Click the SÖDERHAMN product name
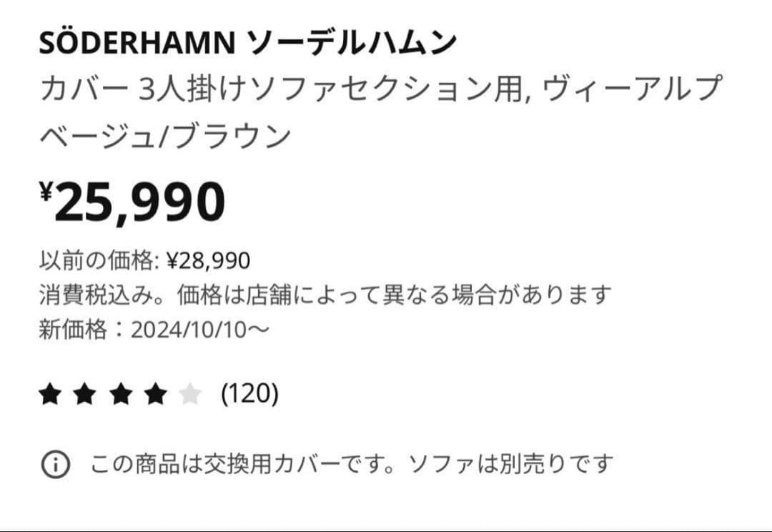 (x=137, y=44)
